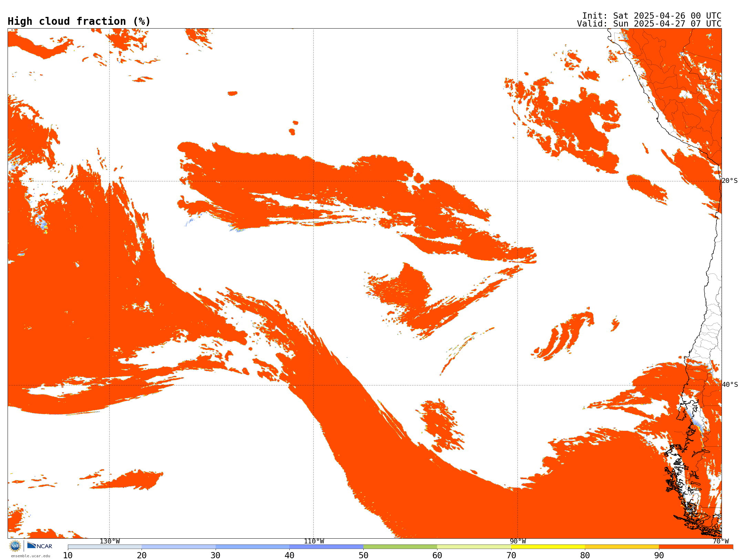Click the 70-80 bright yellow colorbar segment
Viewport: 744px width, 560px height.
click(x=548, y=547)
